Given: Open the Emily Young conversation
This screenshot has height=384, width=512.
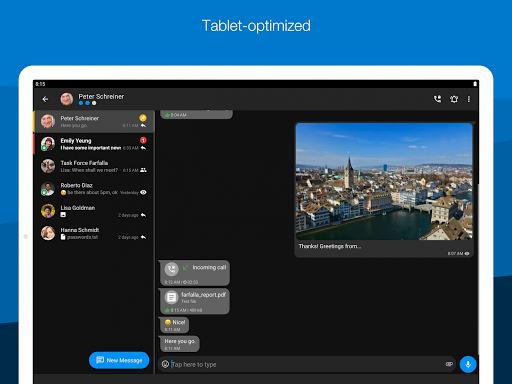Looking at the screenshot, I should (94, 144).
